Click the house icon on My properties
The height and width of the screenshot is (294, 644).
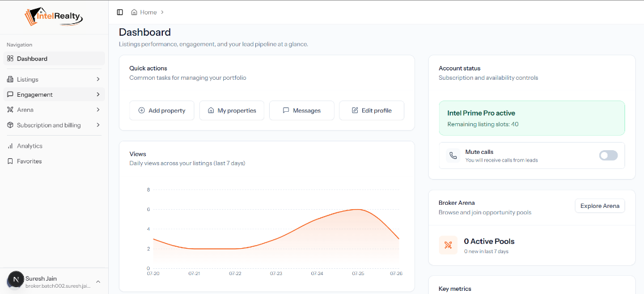click(x=211, y=111)
